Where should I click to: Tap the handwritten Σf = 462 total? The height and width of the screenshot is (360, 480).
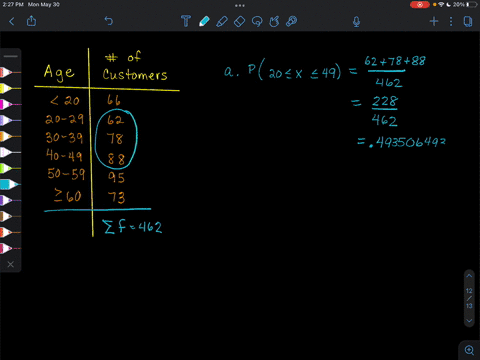click(x=133, y=226)
